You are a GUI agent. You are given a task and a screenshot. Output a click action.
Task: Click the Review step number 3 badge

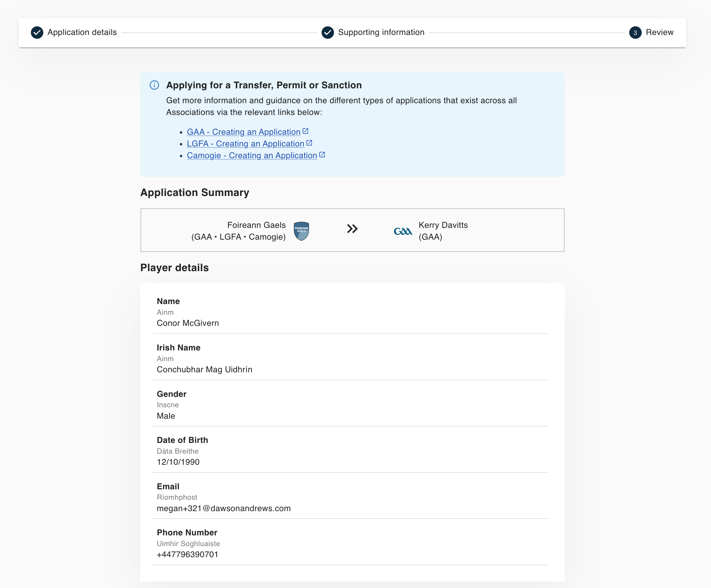(x=635, y=33)
